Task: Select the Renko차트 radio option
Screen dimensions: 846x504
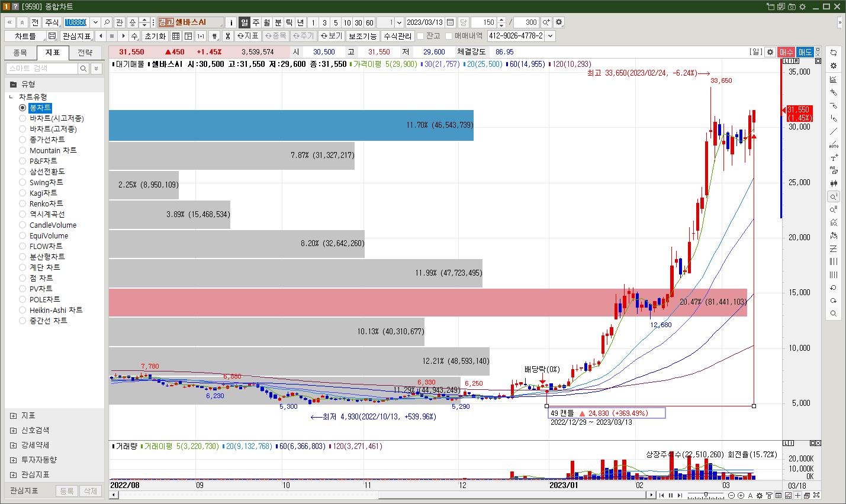Action: [x=22, y=203]
